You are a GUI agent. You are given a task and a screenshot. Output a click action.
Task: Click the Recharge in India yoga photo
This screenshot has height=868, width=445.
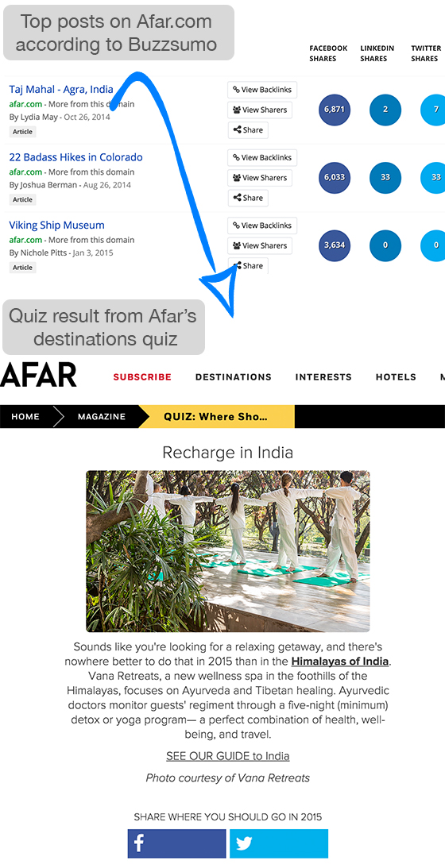click(228, 551)
